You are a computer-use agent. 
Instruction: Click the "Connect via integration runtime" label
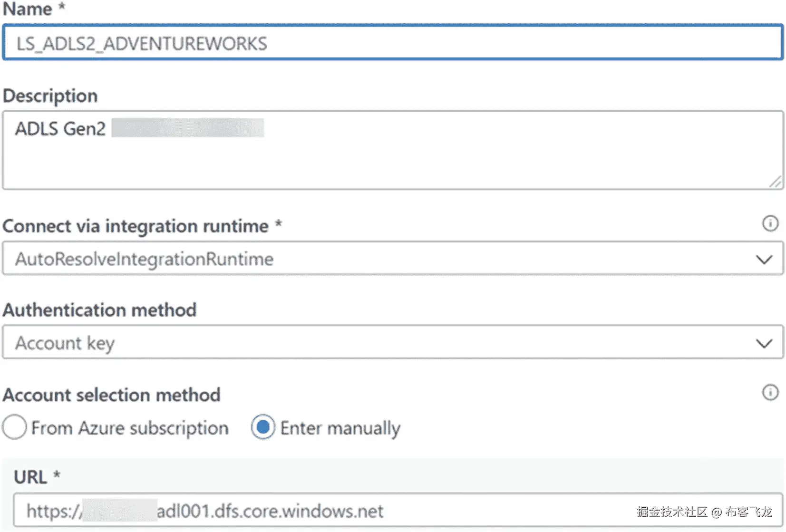tap(136, 226)
